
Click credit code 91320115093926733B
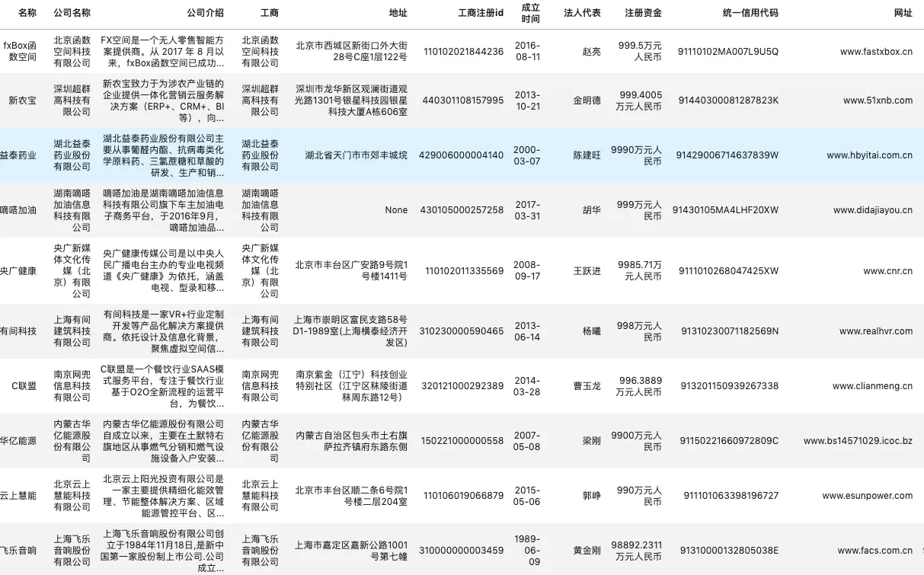click(730, 386)
